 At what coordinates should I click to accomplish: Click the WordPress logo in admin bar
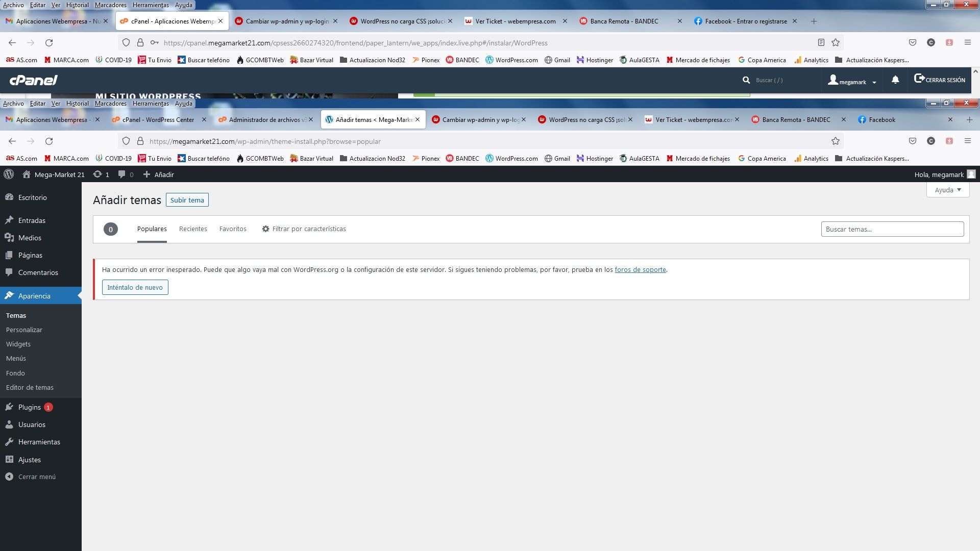coord(9,174)
